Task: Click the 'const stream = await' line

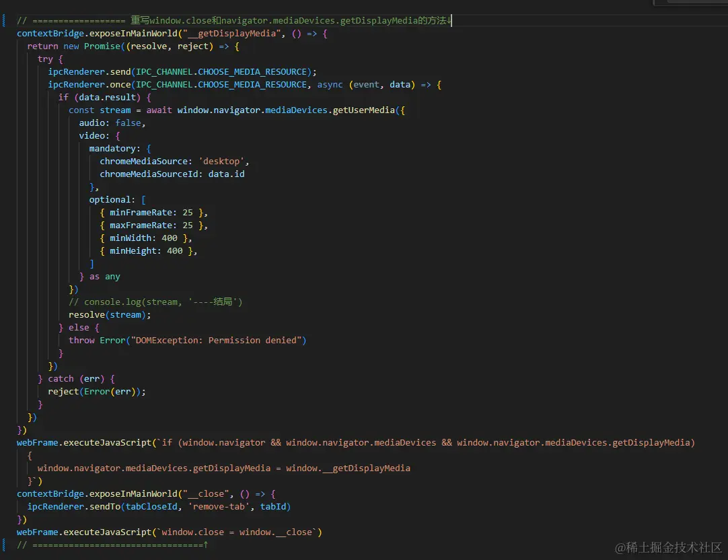Action: pyautogui.click(x=237, y=110)
